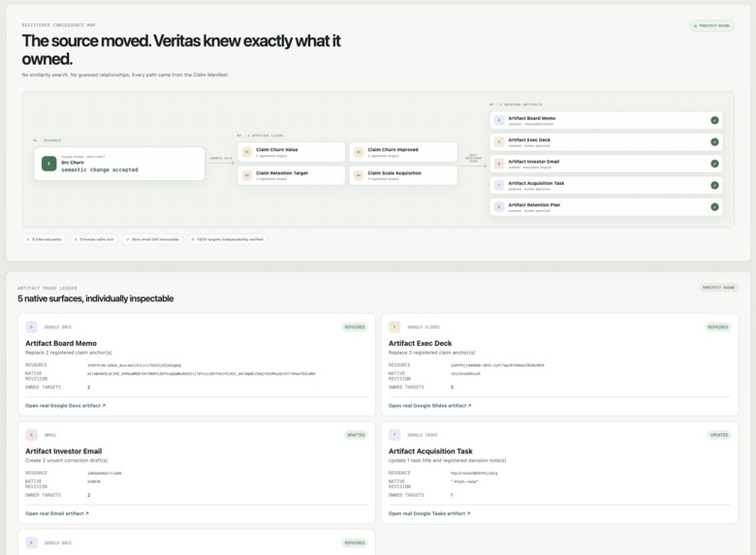Click the '0 inferred paths' chip
756x555 pixels.
coord(45,239)
